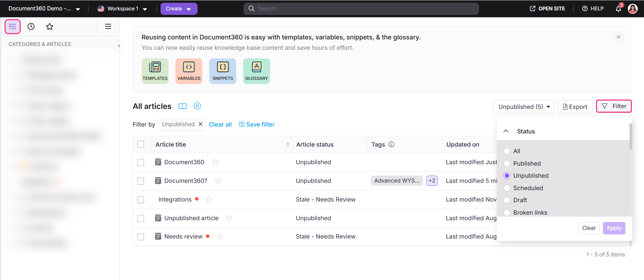Click Save filter link

[x=257, y=124]
